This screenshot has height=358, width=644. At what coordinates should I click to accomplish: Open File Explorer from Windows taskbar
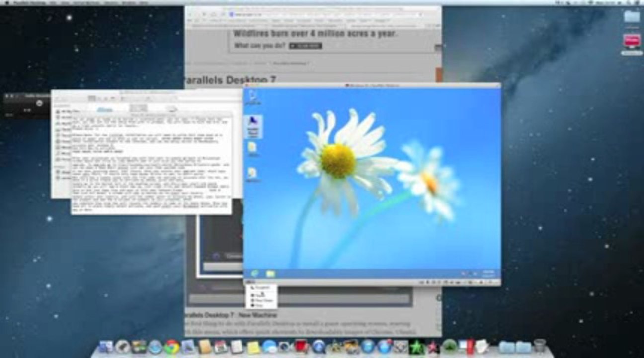(x=270, y=274)
